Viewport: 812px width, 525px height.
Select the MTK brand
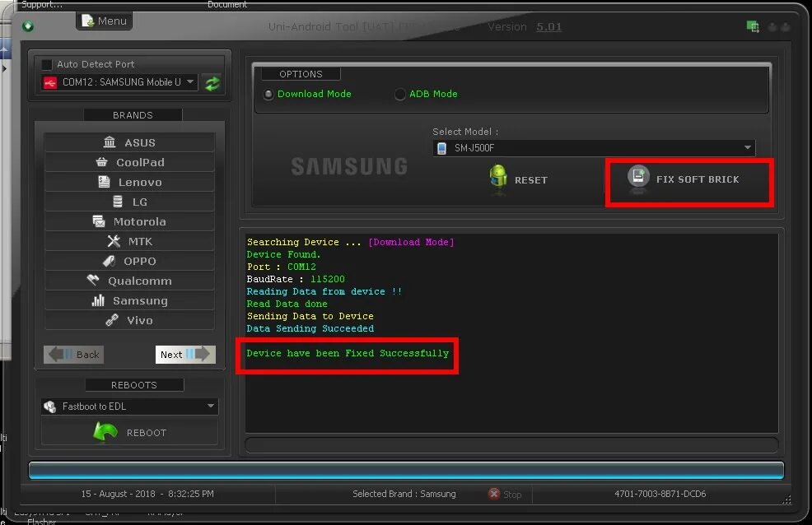click(x=129, y=241)
